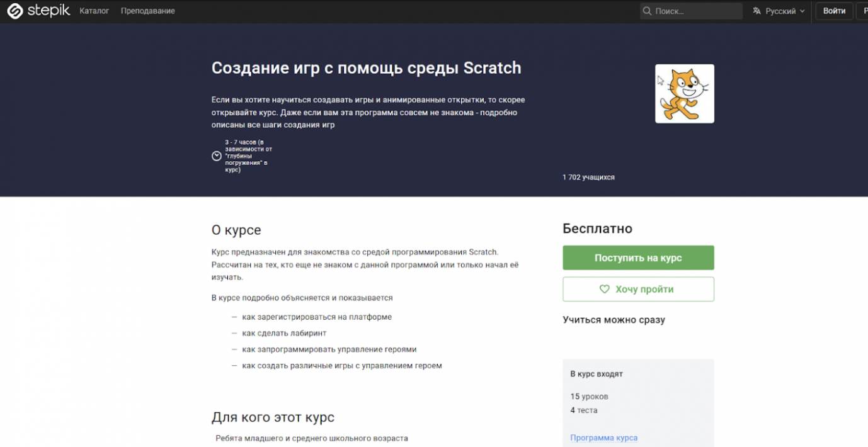Click the heart icon on Хочу пройти
This screenshot has width=868, height=447.
(605, 289)
